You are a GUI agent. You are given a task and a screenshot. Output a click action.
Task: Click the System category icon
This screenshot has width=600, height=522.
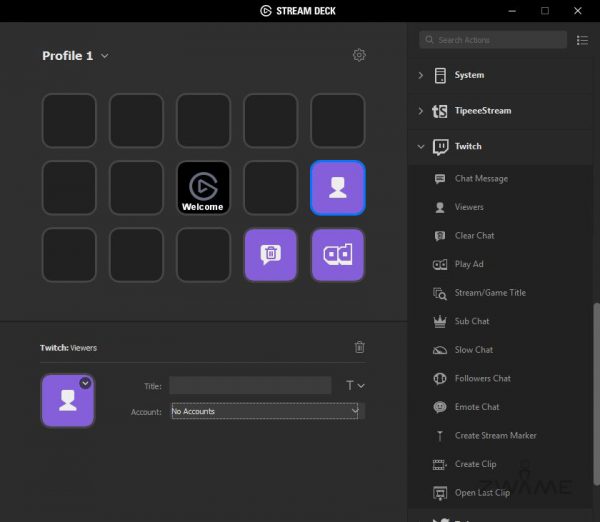click(x=440, y=75)
